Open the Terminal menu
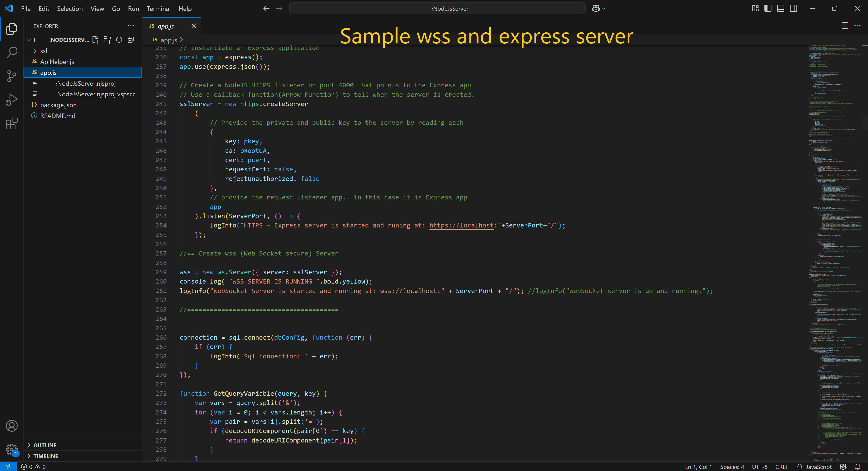The width and height of the screenshot is (868, 471). point(159,8)
